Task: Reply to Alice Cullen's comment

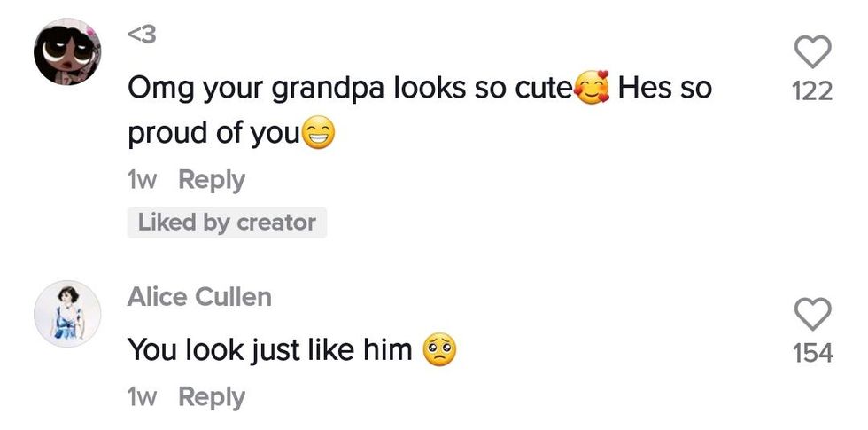Action: pos(212,396)
